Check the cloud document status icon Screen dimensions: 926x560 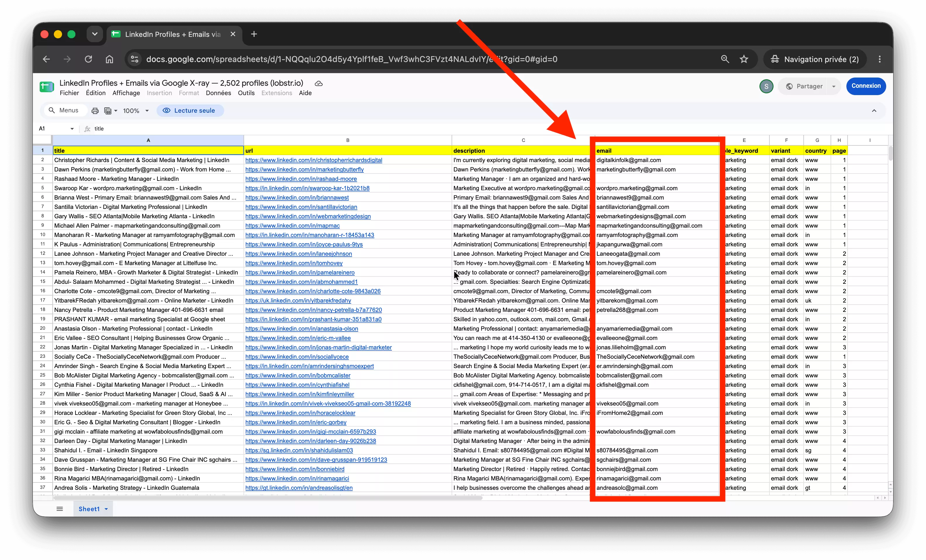[x=319, y=83]
